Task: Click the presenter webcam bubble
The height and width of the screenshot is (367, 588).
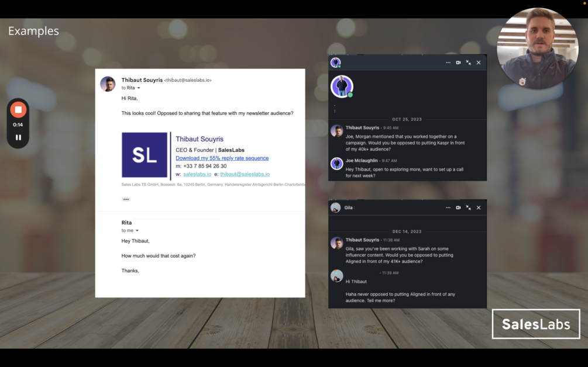Action: point(537,49)
